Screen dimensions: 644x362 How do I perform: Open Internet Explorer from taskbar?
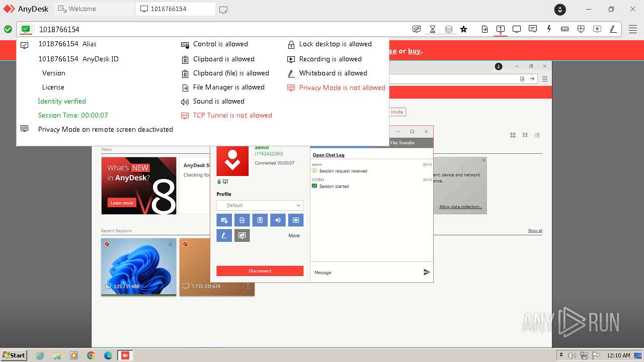pyautogui.click(x=40, y=355)
